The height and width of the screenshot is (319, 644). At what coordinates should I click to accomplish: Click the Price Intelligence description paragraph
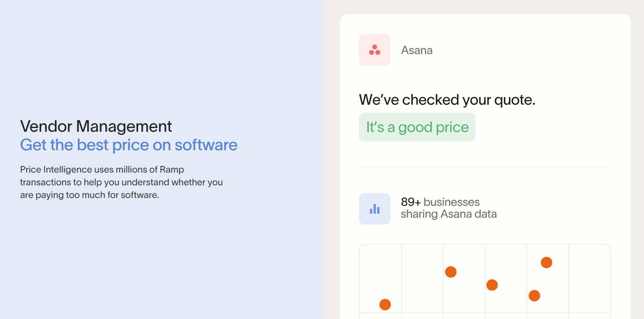pyautogui.click(x=121, y=182)
